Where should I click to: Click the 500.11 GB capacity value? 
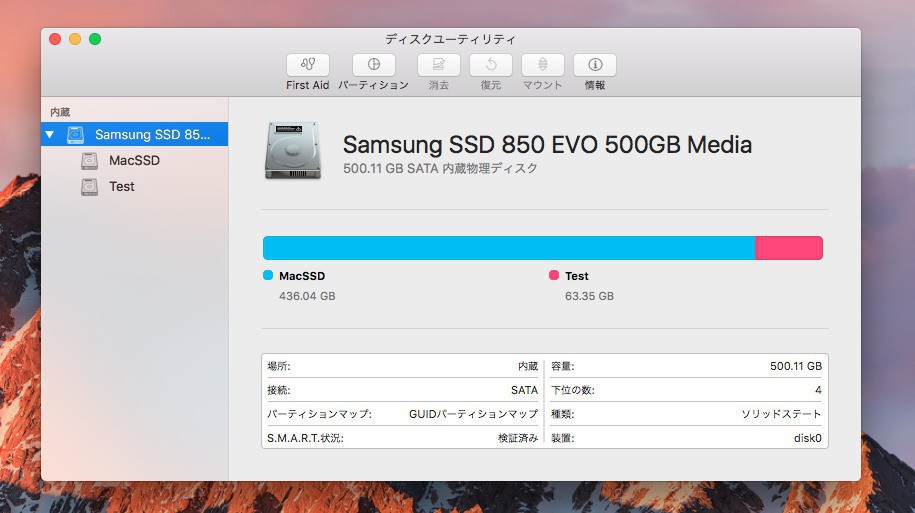tap(795, 366)
